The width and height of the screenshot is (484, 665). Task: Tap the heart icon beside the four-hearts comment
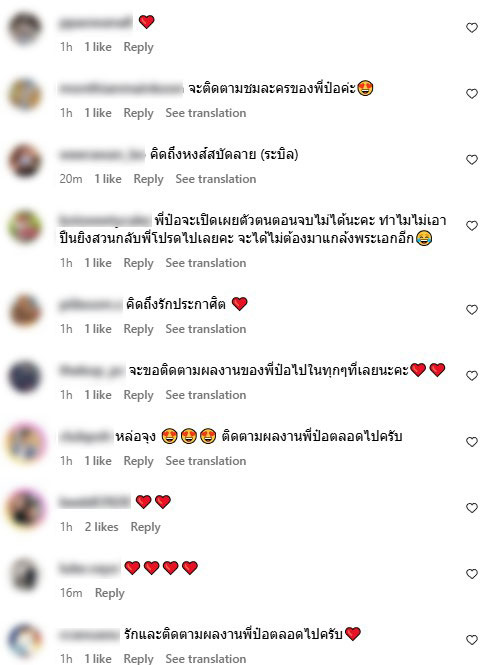[x=472, y=574]
